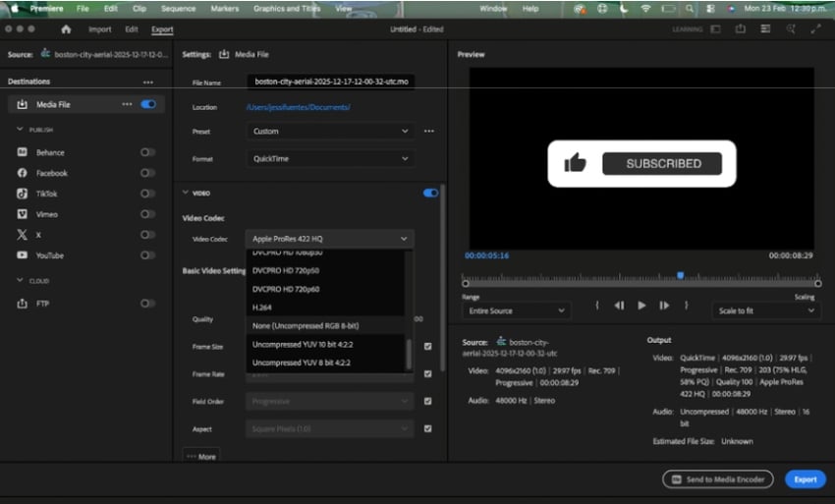Open the Range Entire Source dropdown
The image size is (835, 504).
point(515,310)
